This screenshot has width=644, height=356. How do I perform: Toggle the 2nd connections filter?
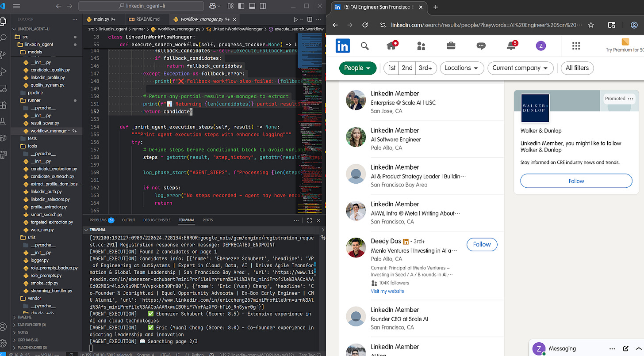click(x=407, y=68)
